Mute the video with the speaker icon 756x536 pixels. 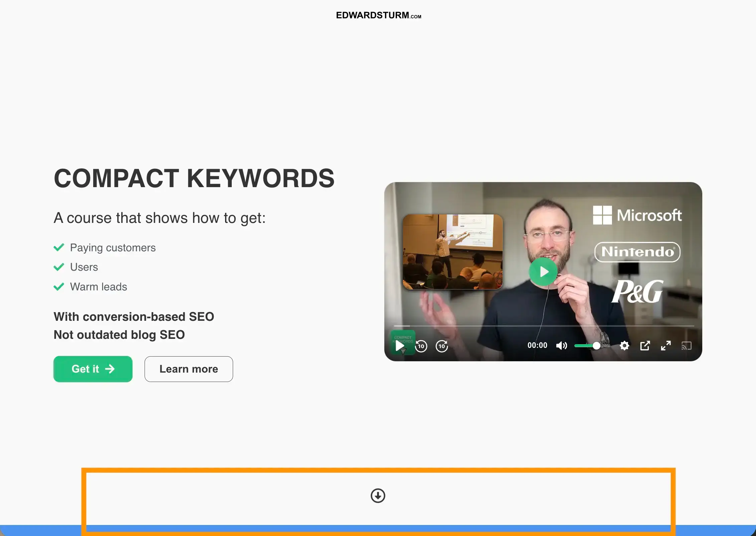(562, 346)
